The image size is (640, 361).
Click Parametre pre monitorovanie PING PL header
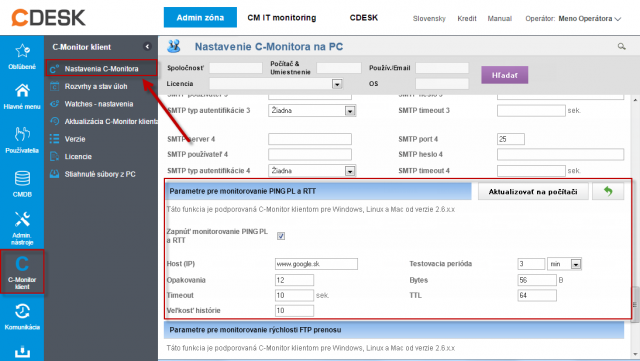coord(318,191)
